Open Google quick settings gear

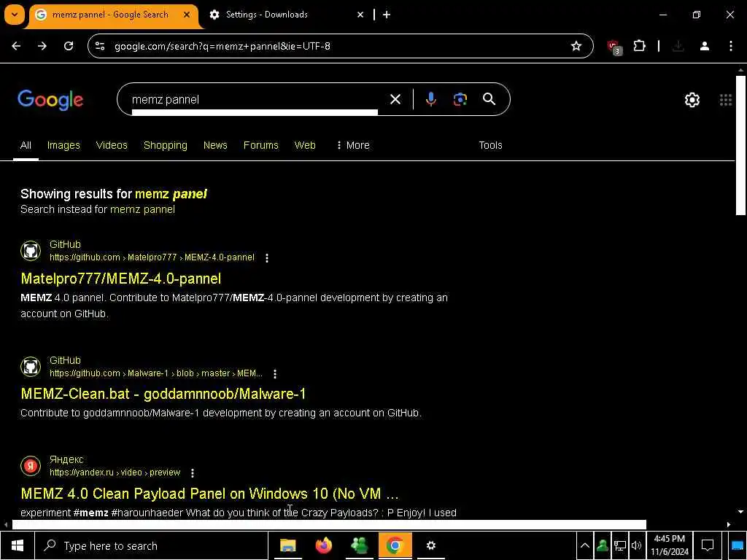point(692,100)
